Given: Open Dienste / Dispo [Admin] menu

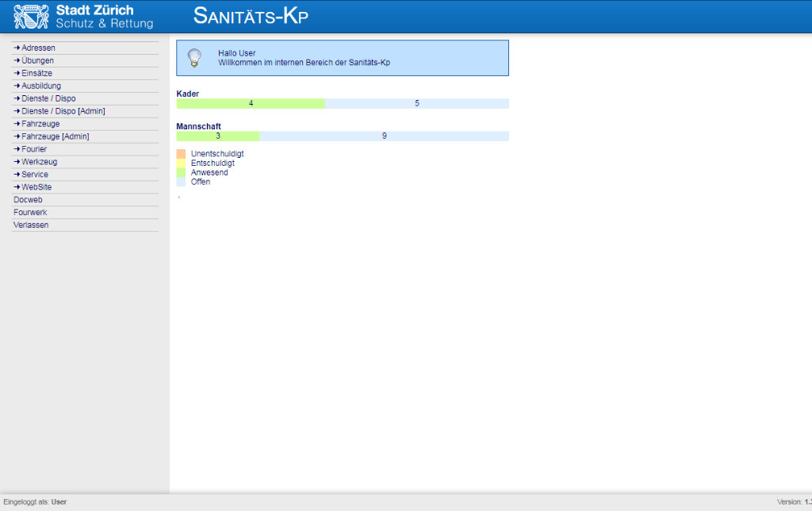Looking at the screenshot, I should click(x=63, y=111).
